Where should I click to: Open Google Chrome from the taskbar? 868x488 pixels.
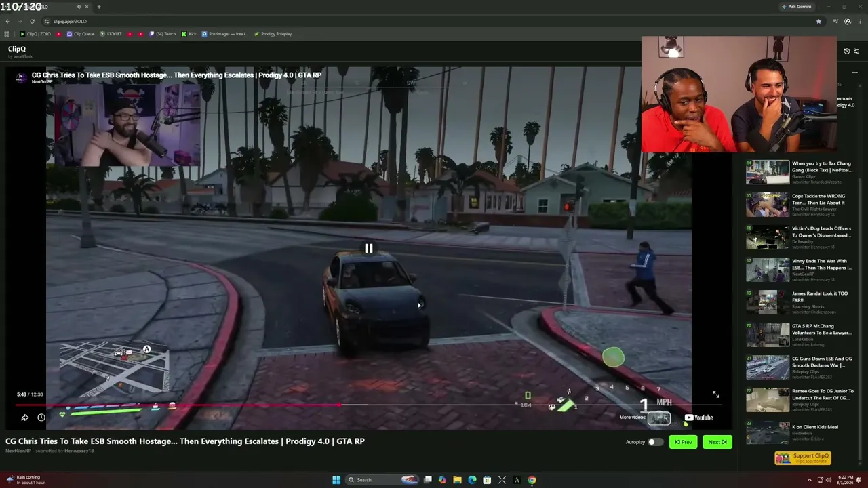[532, 480]
